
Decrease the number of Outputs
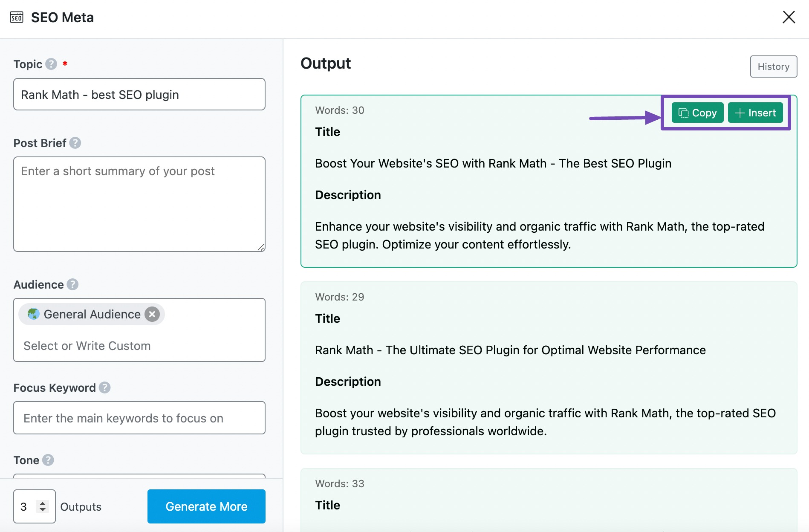click(x=43, y=510)
